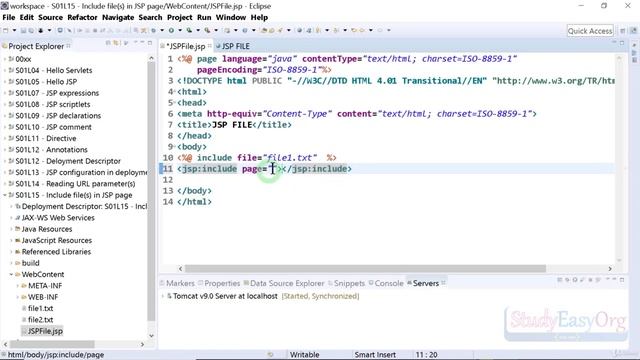Click the Quick Access search field

click(590, 31)
